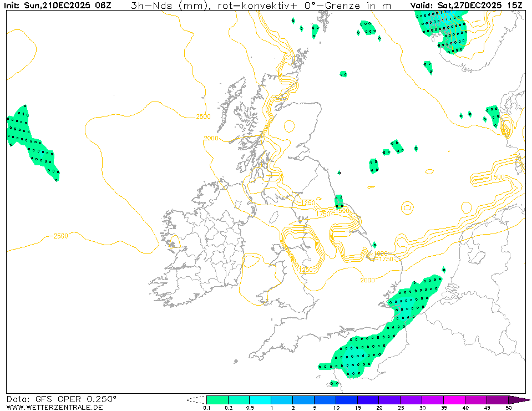Image resolution: width=532 pixels, height=411 pixels.
Task: Click the dotted arrow left of the color scale
Action: coord(196,399)
